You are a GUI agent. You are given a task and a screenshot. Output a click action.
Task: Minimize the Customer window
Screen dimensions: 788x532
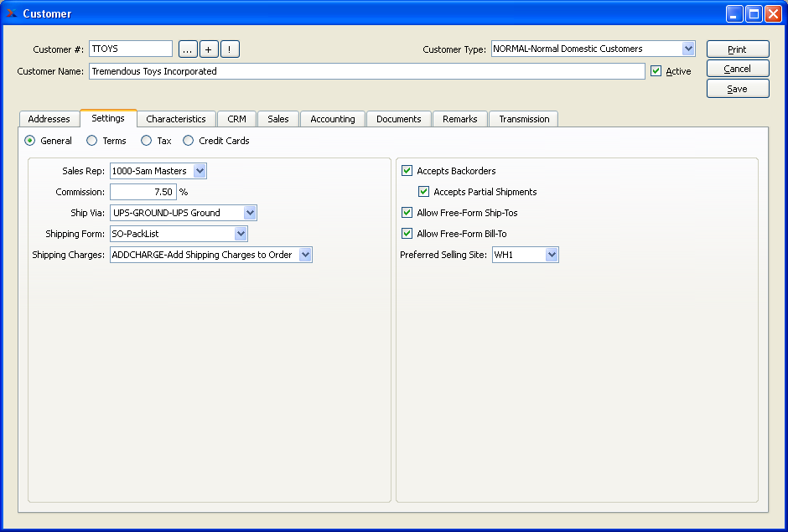coord(734,13)
